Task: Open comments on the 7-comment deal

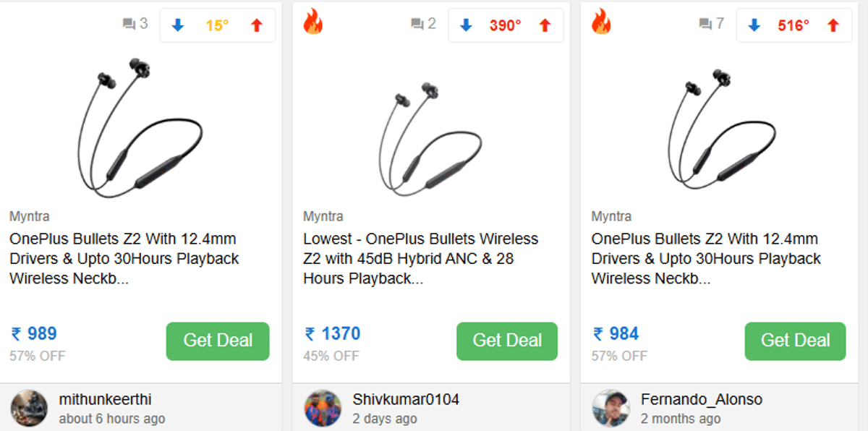Action: click(711, 24)
